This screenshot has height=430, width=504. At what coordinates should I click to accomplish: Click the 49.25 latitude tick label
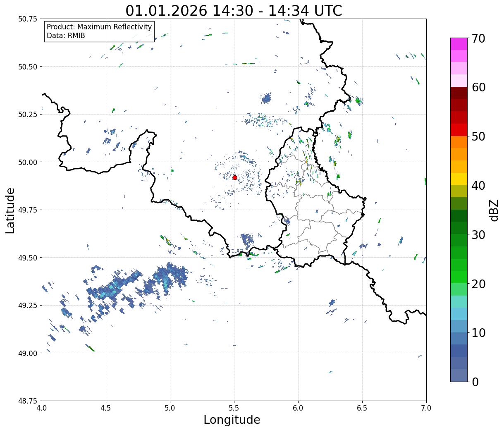(x=28, y=306)
